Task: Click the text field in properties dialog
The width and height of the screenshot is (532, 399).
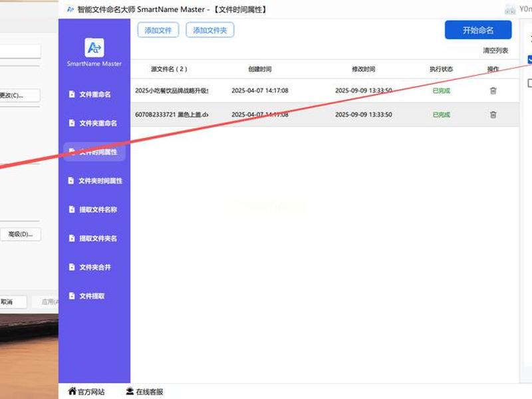Action: tap(21, 51)
